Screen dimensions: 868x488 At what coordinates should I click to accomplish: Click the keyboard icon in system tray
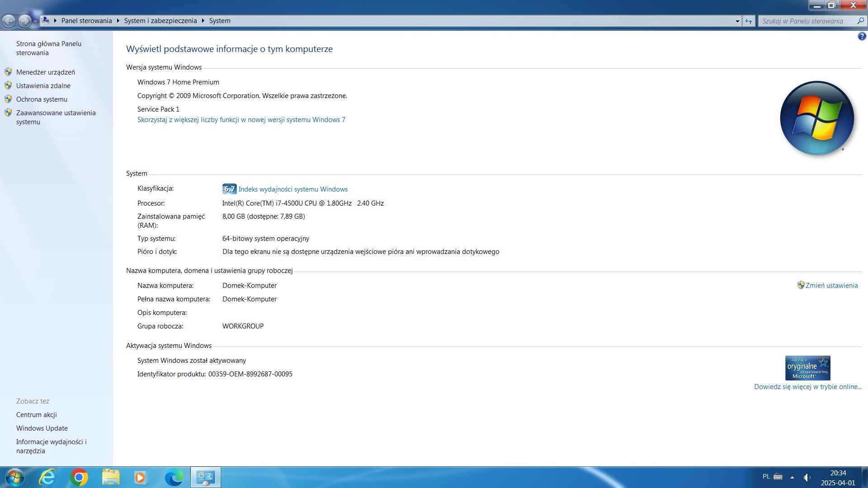pyautogui.click(x=778, y=477)
